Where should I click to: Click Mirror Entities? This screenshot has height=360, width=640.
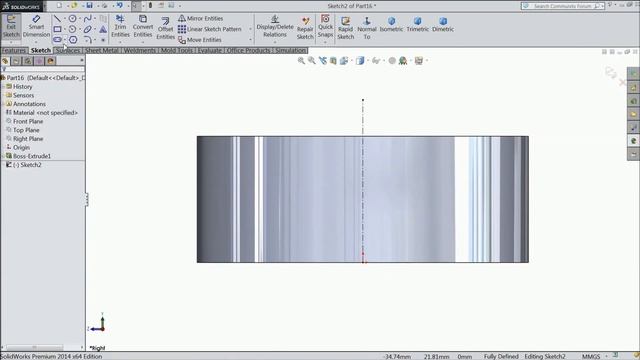click(200, 18)
